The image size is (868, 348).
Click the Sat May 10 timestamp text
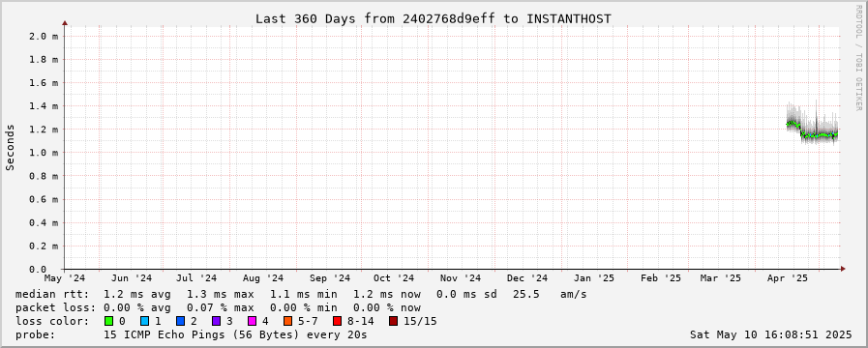[x=770, y=334]
